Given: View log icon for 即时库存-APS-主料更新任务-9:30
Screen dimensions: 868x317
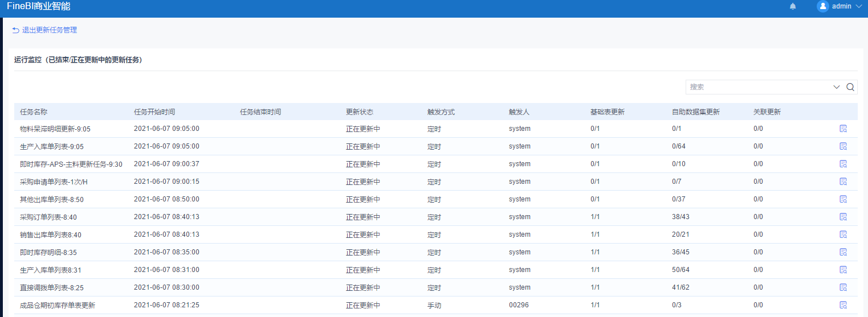Looking at the screenshot, I should click(843, 164).
